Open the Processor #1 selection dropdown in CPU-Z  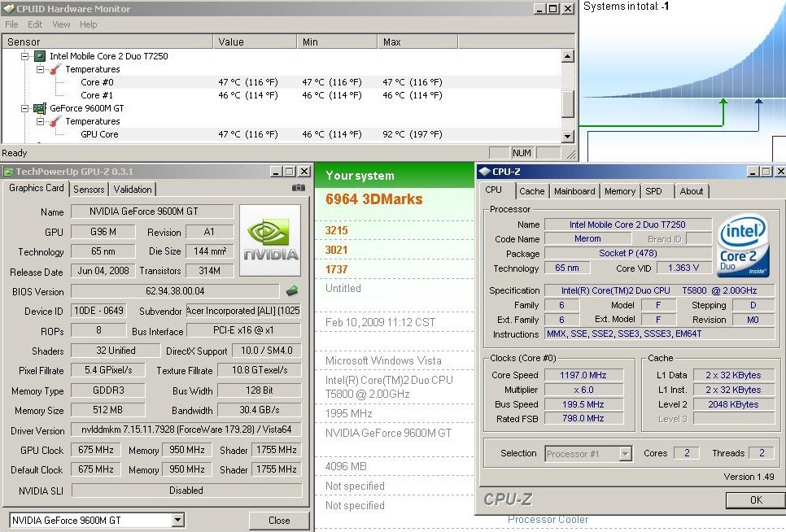(x=625, y=454)
